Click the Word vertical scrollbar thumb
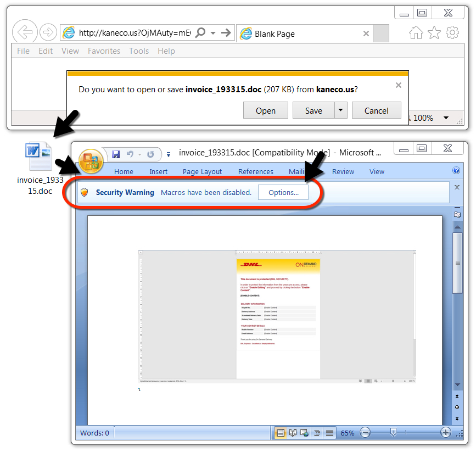 (457, 263)
